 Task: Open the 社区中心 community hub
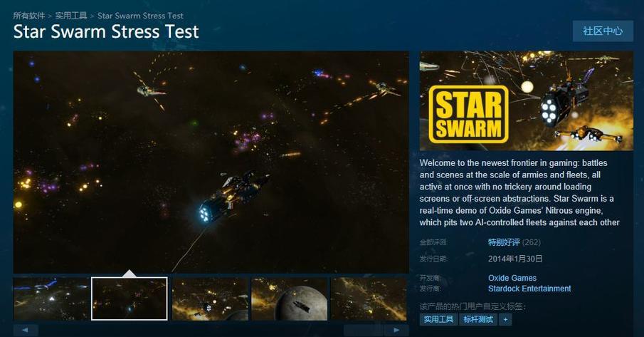tap(603, 31)
